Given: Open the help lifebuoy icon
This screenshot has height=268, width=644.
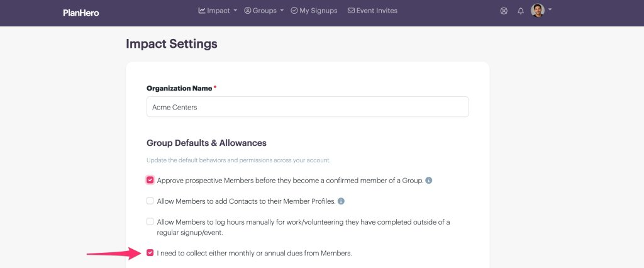Looking at the screenshot, I should pyautogui.click(x=504, y=11).
